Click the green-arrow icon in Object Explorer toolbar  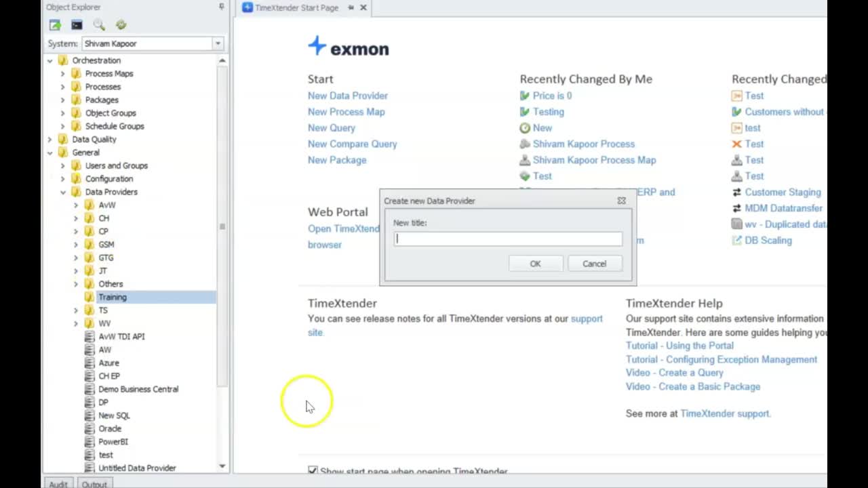tap(55, 25)
